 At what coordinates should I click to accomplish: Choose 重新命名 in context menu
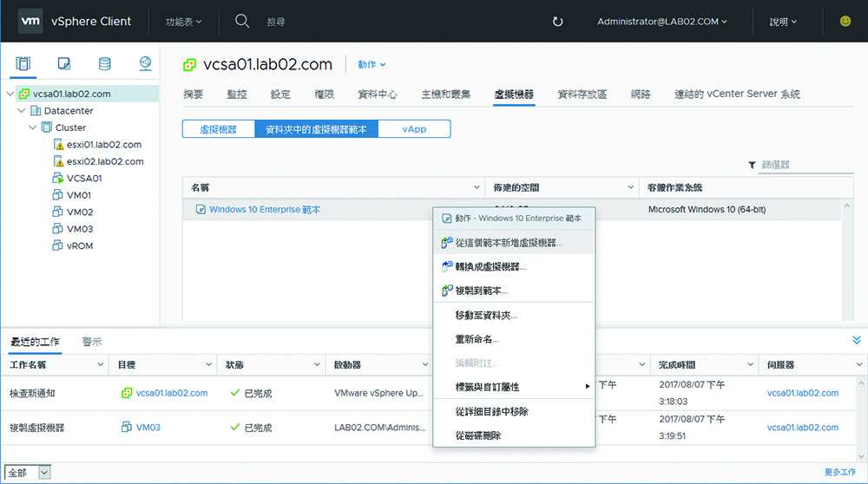click(x=514, y=339)
